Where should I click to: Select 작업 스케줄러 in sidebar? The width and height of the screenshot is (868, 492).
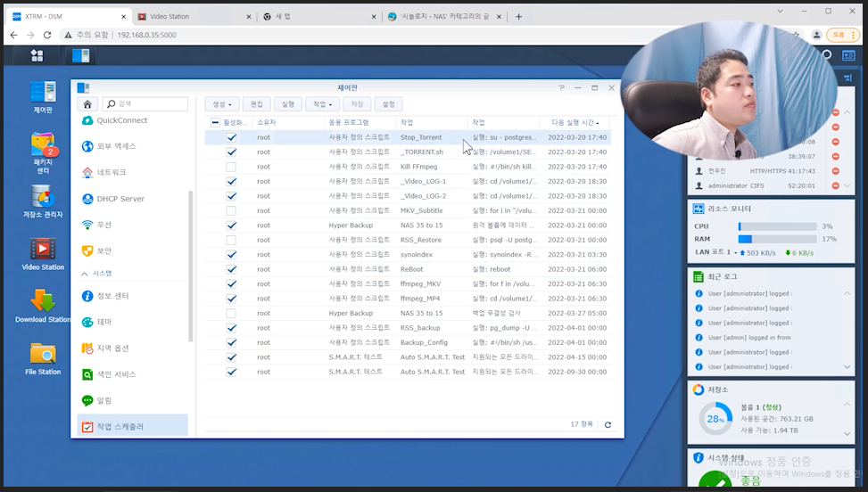coord(132,426)
